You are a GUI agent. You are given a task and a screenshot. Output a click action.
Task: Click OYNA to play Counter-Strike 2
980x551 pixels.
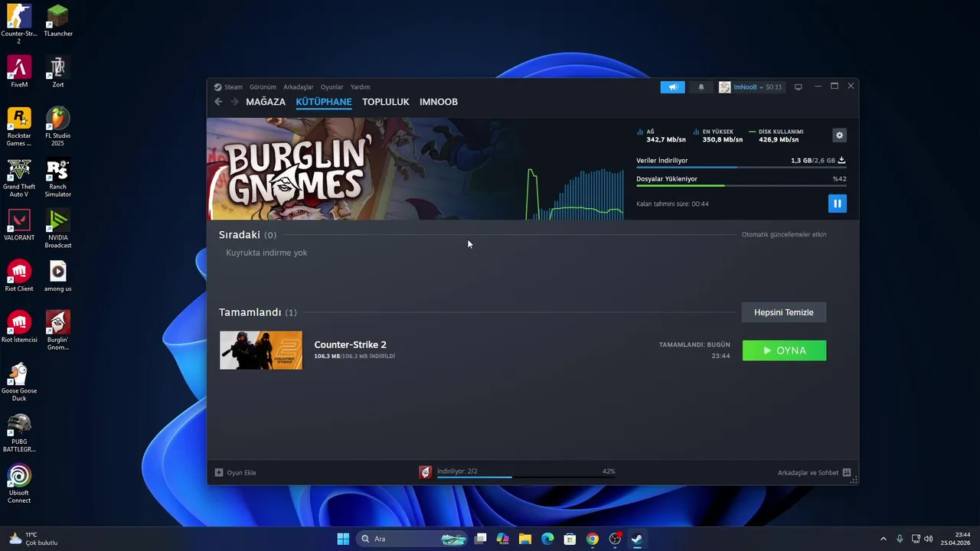click(x=784, y=350)
